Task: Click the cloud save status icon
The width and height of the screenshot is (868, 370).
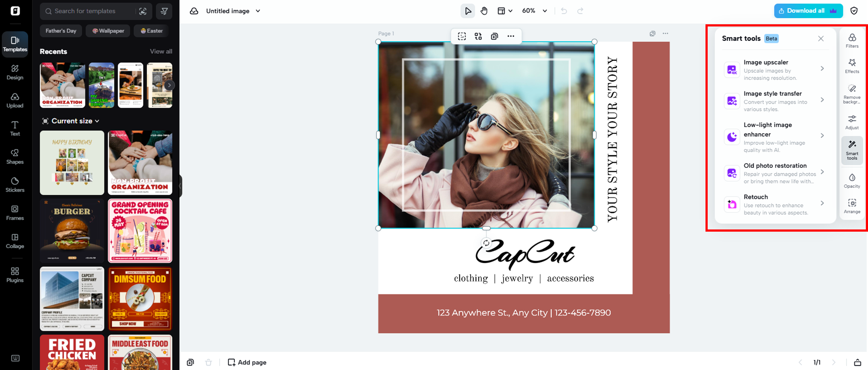Action: [x=194, y=11]
